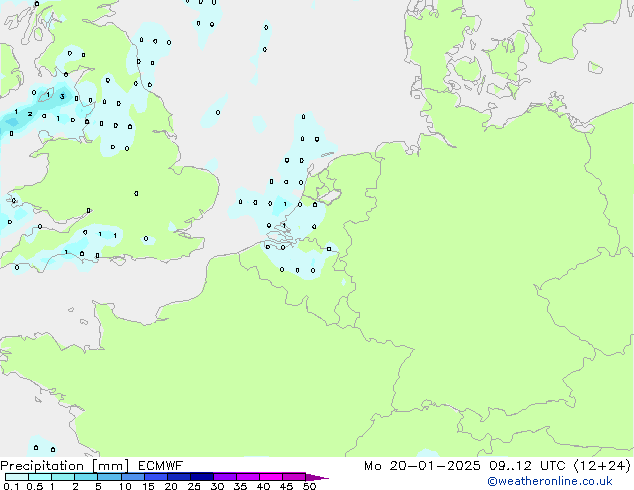Click the legend tick label 35

[x=240, y=487]
